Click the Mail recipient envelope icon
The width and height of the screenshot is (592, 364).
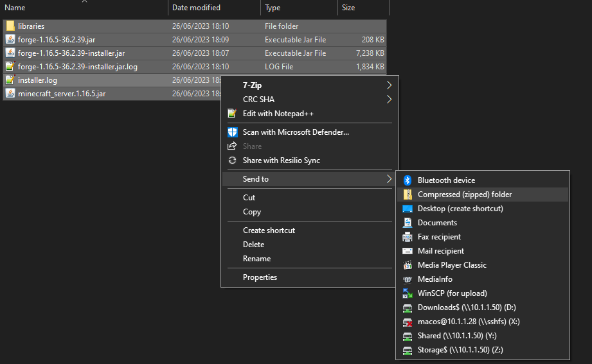coord(407,251)
